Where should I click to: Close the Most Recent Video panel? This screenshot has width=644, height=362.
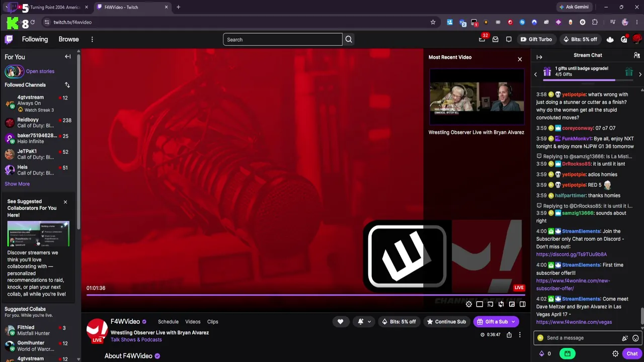coord(520,59)
